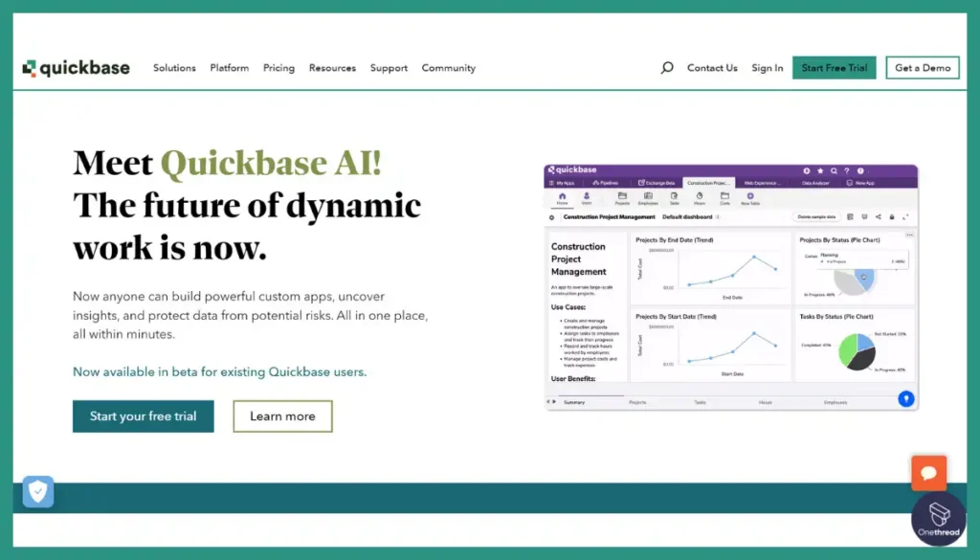This screenshot has height=560, width=980.
Task: Click the blue slice of Projects By Status pie
Action: coord(866,279)
